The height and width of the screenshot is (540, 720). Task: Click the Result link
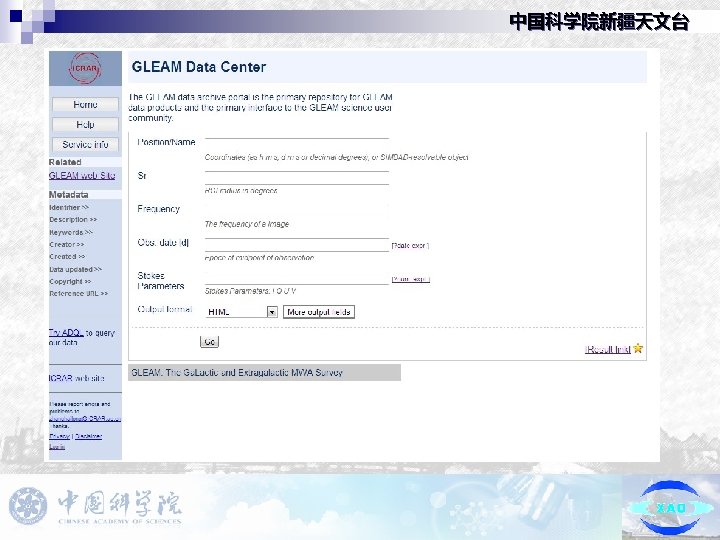click(608, 349)
